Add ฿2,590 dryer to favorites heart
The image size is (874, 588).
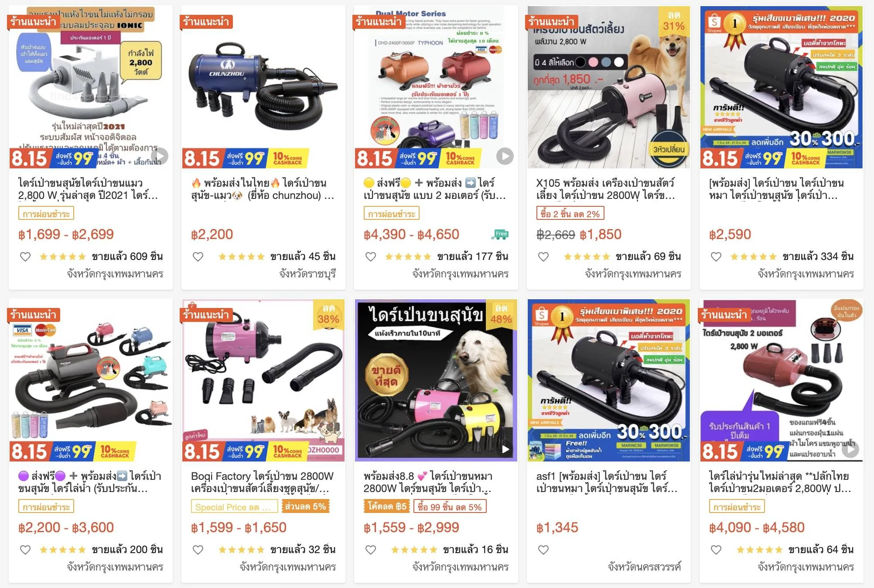click(x=716, y=256)
